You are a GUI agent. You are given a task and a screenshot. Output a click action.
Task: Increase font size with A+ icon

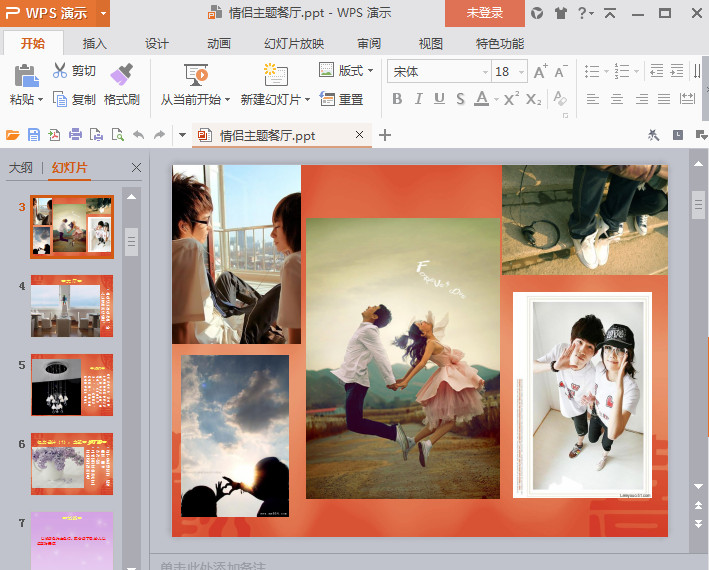point(540,71)
